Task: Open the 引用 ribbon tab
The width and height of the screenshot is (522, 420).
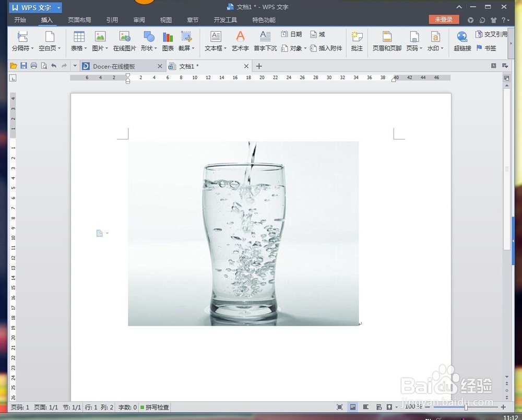Action: 112,20
